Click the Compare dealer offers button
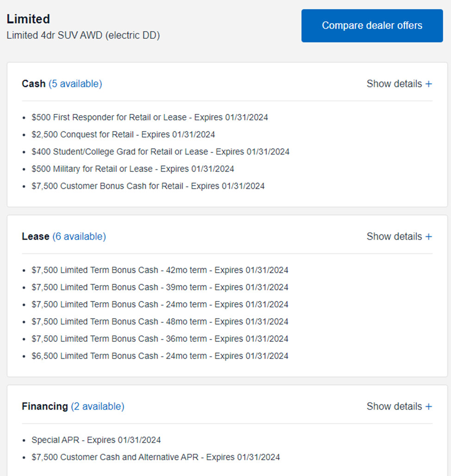 (372, 25)
